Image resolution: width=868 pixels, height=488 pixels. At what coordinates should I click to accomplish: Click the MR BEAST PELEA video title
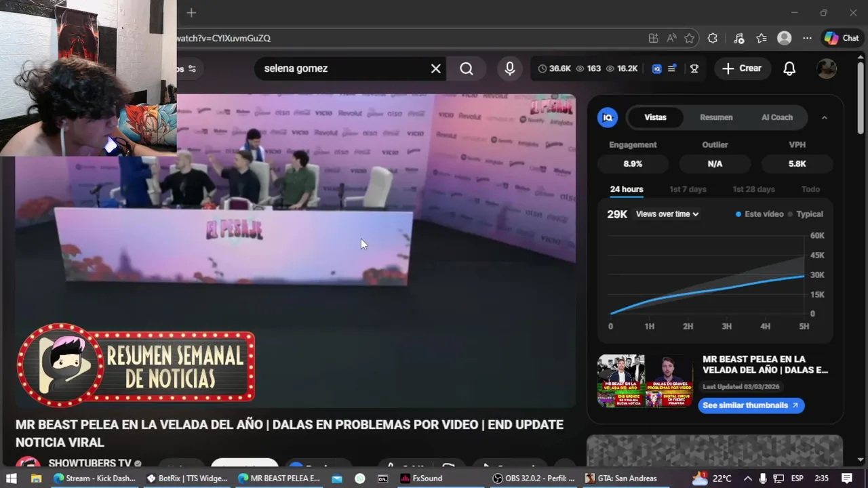pos(290,433)
